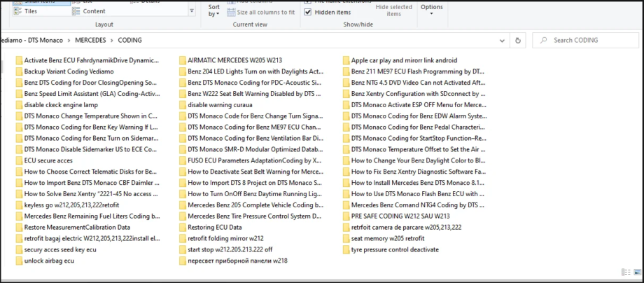Select PRE SAFE CODING W212 SAU W213 folder icon
Image resolution: width=644 pixels, height=283 pixels.
coord(346,216)
